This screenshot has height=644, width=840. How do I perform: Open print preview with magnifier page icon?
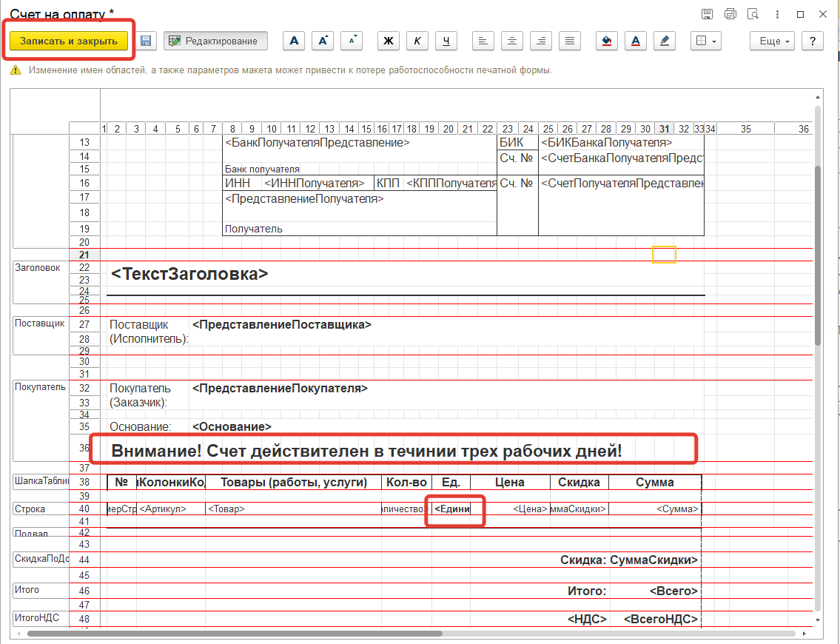[753, 14]
